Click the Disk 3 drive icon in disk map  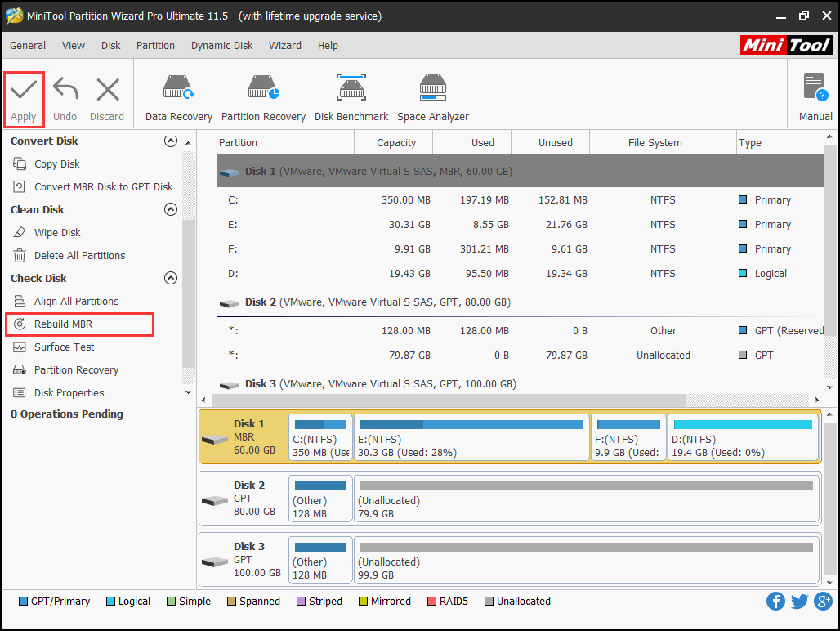click(x=215, y=562)
